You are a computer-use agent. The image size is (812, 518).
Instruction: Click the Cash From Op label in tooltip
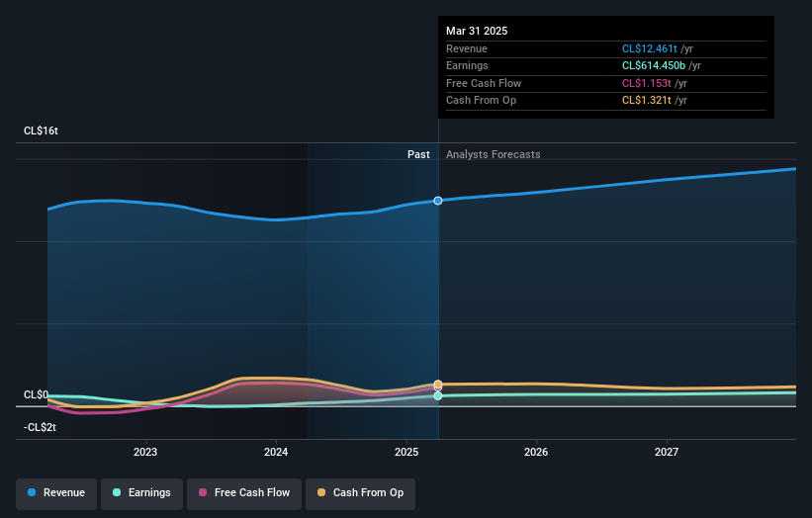[481, 101]
